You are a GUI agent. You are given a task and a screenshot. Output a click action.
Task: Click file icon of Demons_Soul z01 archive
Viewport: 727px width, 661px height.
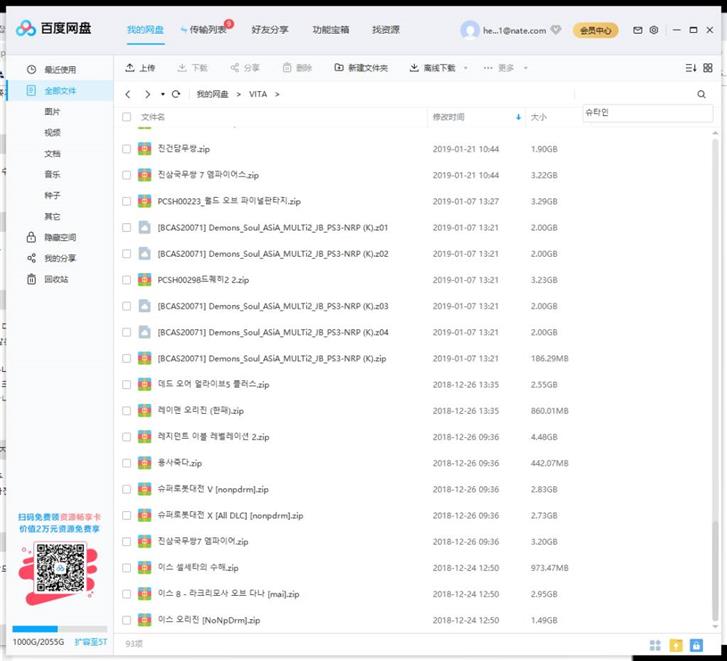click(x=145, y=228)
